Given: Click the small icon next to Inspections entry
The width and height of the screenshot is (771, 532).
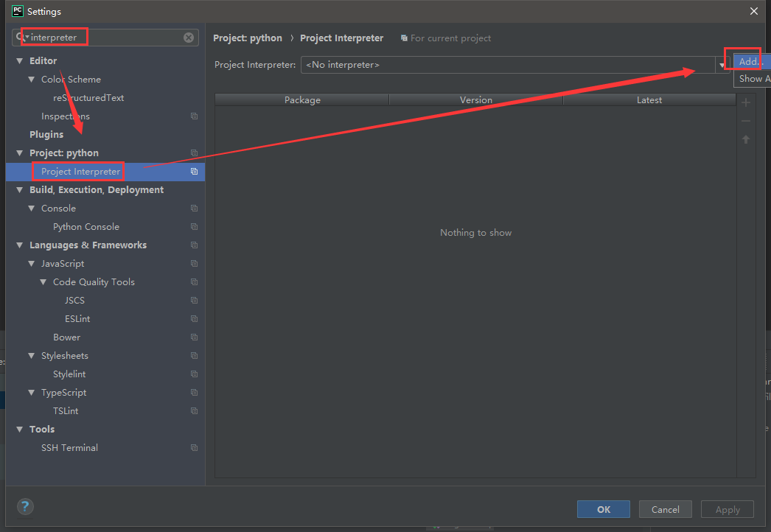Looking at the screenshot, I should 194,116.
